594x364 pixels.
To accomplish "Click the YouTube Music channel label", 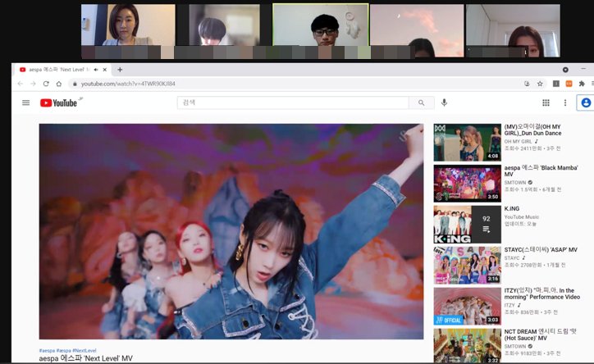I will point(521,216).
